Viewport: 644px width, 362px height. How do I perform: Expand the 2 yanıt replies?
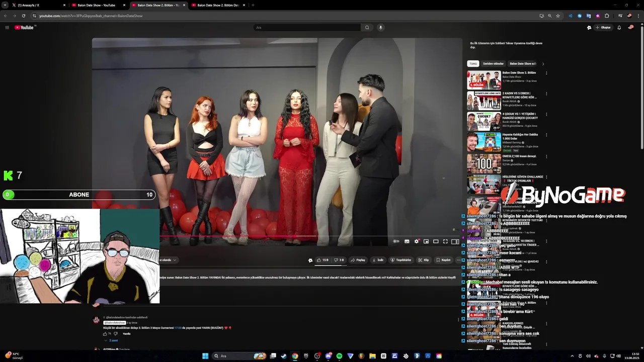pos(112,340)
